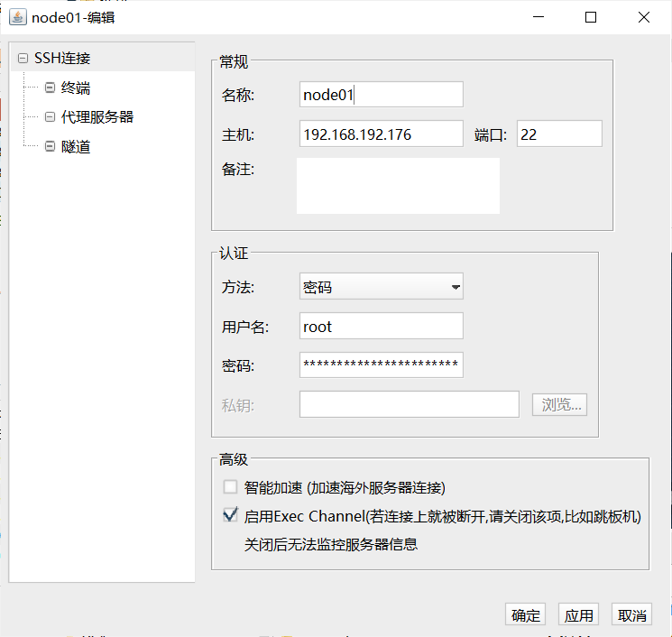Disable the 启用Exec Channel checkbox
This screenshot has width=672, height=637.
(x=230, y=515)
